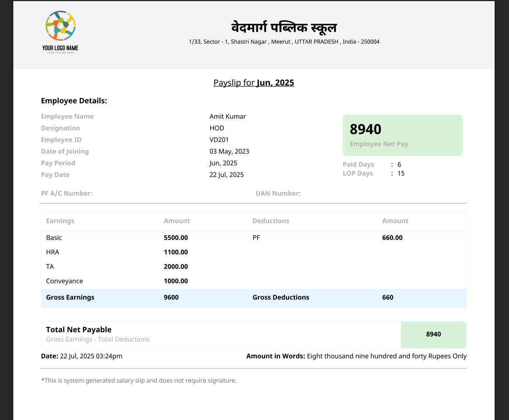Click the employee name Amit Kumar
509x420 pixels.
[x=228, y=116]
